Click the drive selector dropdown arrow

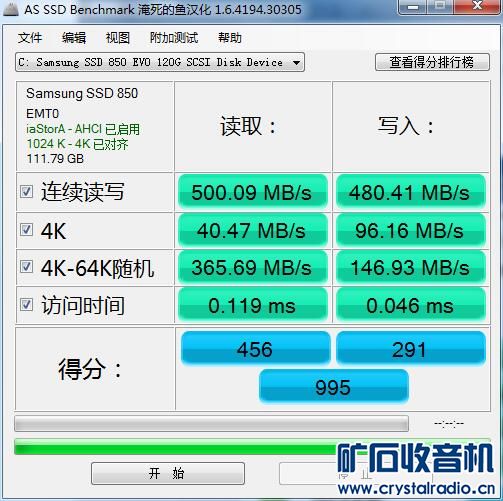[296, 62]
